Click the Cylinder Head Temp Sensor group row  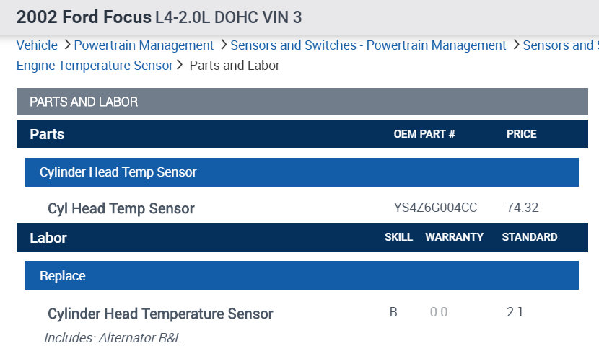pos(118,172)
